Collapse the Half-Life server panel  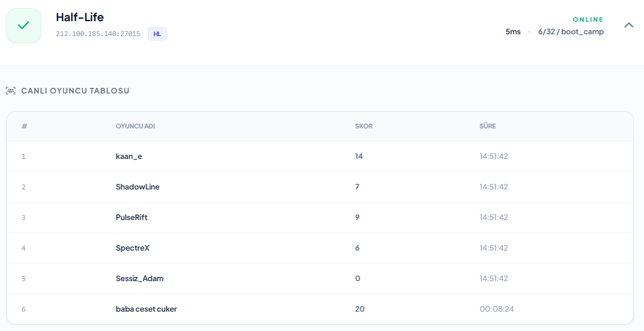point(629,25)
